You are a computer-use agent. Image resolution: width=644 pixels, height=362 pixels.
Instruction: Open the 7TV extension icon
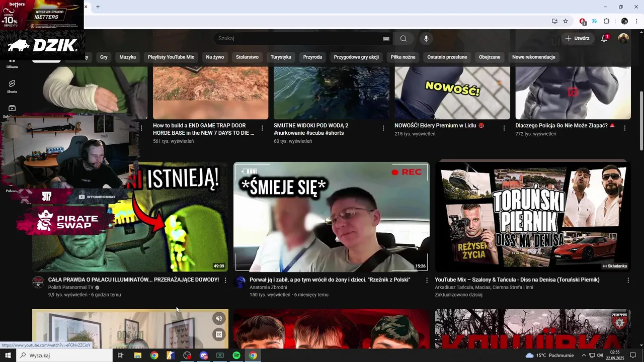(x=594, y=21)
